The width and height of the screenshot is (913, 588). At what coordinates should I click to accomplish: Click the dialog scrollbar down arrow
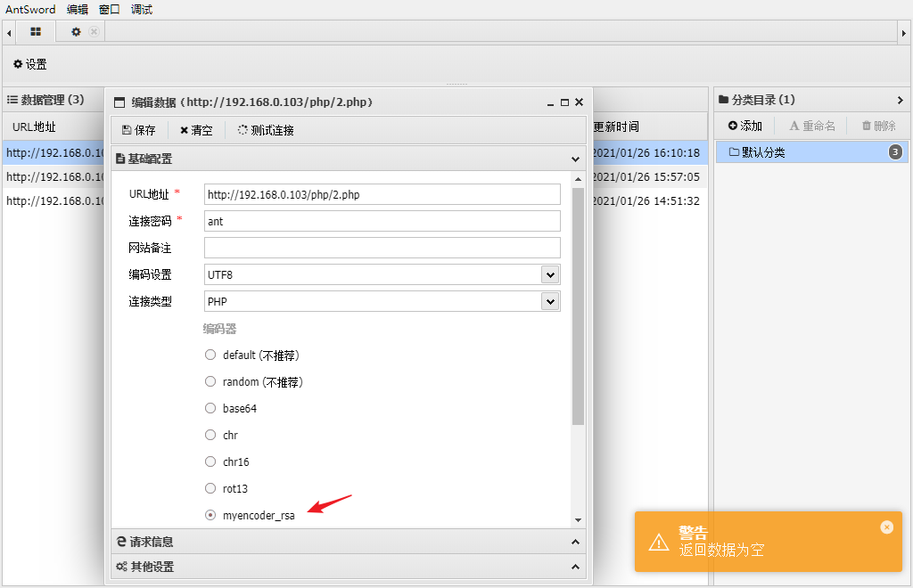578,520
